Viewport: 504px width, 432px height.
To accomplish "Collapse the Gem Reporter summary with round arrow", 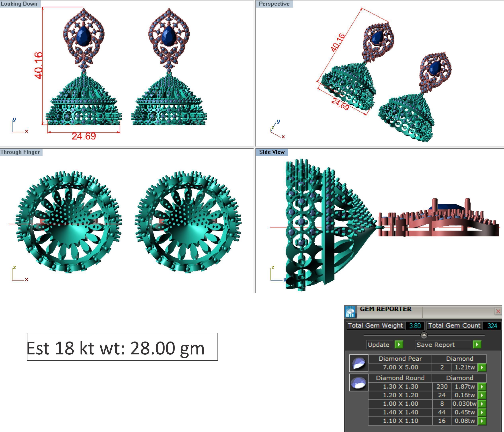I will pyautogui.click(x=424, y=335).
